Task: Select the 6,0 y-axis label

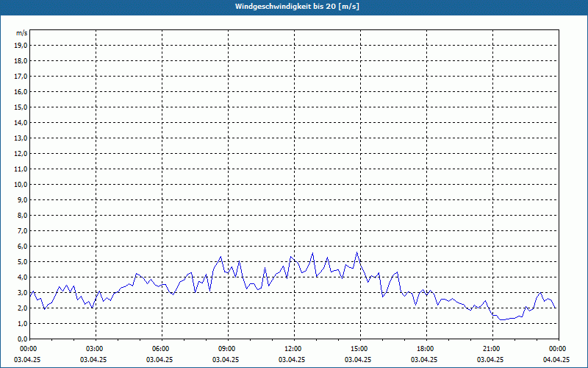Action: click(23, 247)
